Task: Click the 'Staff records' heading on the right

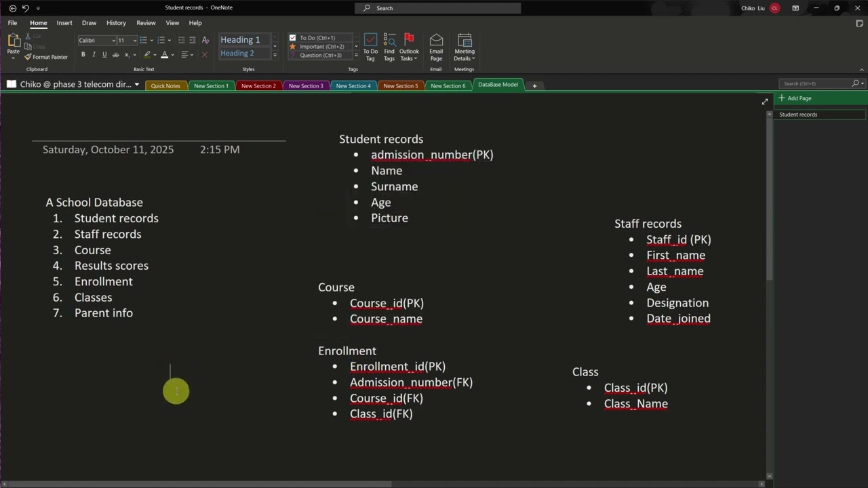Action: tap(648, 224)
